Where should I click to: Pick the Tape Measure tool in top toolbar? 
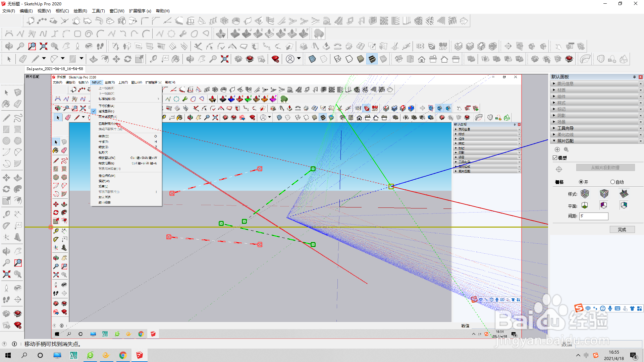tap(153, 59)
